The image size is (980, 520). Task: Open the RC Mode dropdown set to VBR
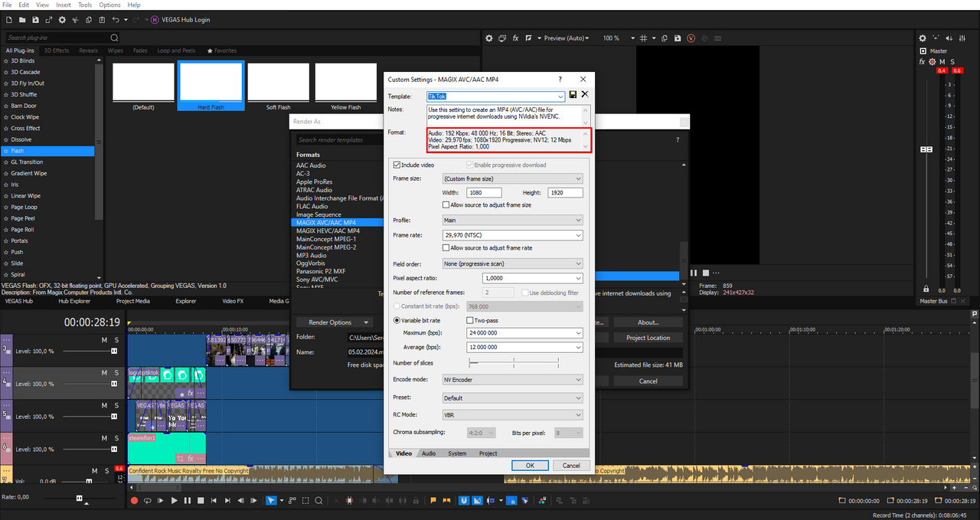pos(513,415)
